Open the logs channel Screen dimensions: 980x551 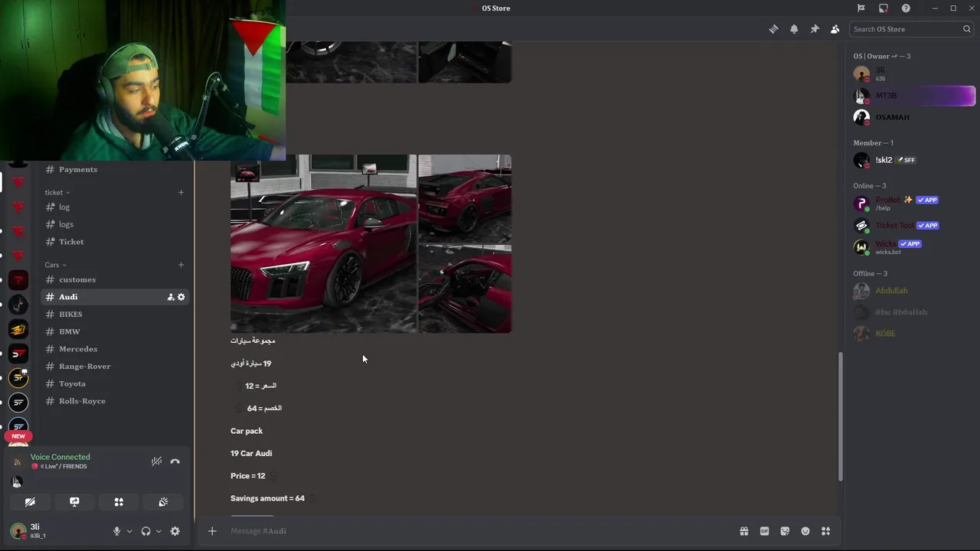pyautogui.click(x=115, y=224)
